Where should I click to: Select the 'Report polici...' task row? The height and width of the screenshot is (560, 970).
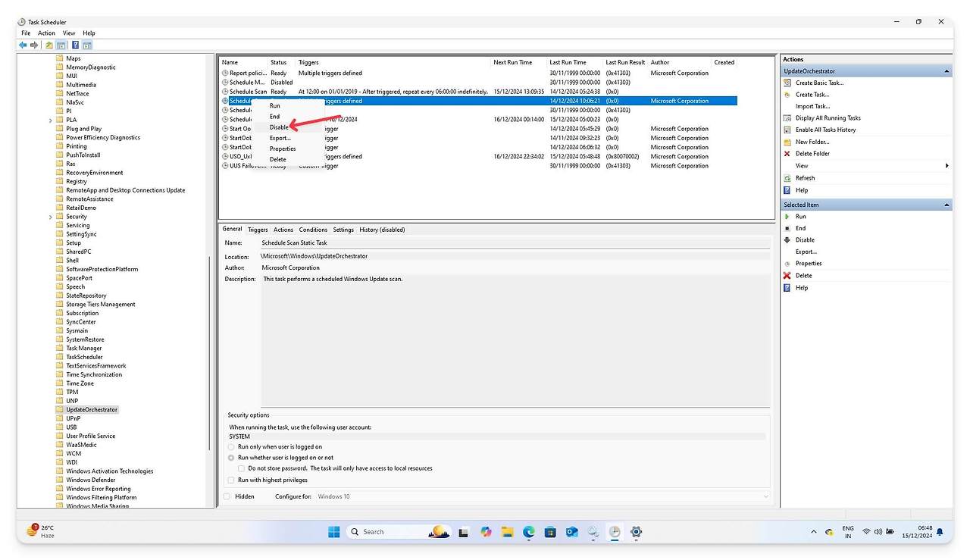pyautogui.click(x=477, y=74)
